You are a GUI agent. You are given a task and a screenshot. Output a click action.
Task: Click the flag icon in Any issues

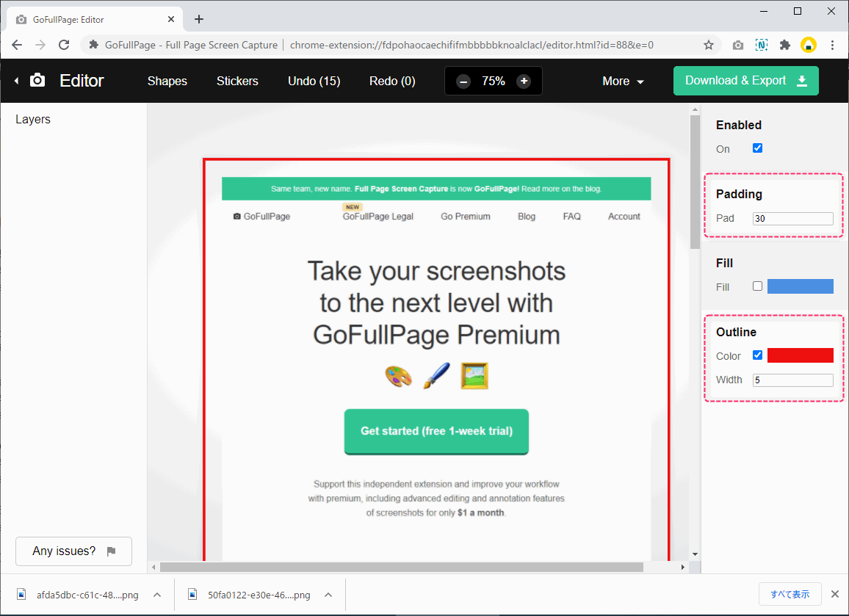click(112, 551)
